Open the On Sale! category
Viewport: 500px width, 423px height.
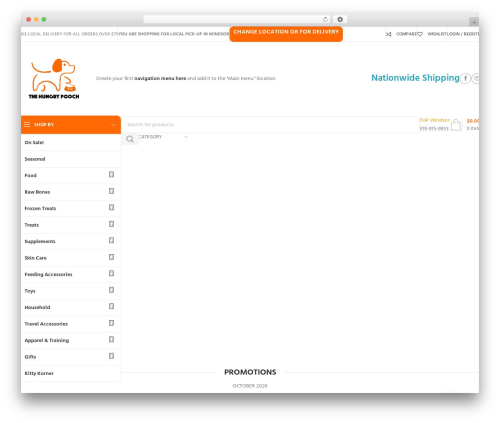(x=71, y=142)
